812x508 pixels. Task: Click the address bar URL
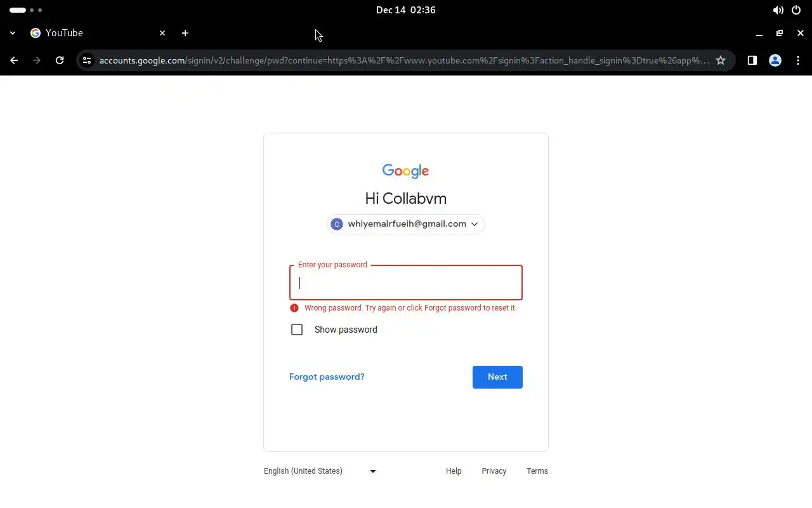pyautogui.click(x=404, y=60)
